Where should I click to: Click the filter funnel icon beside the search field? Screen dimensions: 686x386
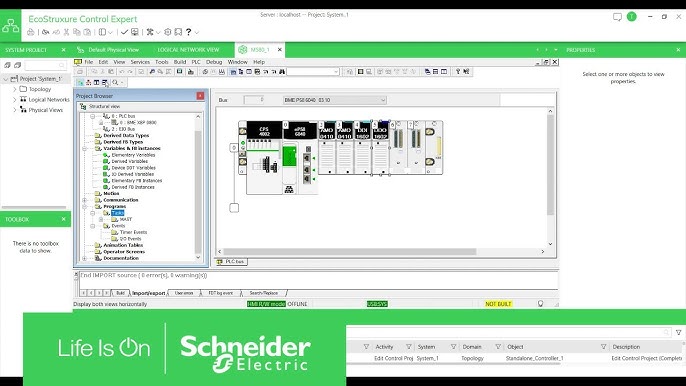[x=679, y=333]
